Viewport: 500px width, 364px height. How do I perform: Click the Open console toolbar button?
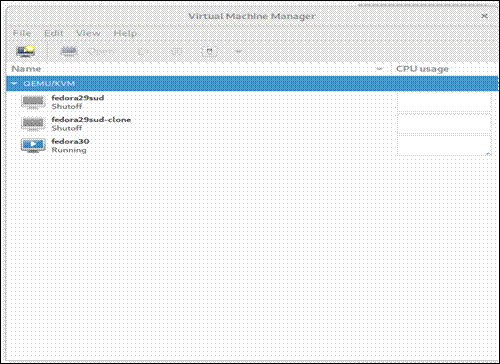87,51
